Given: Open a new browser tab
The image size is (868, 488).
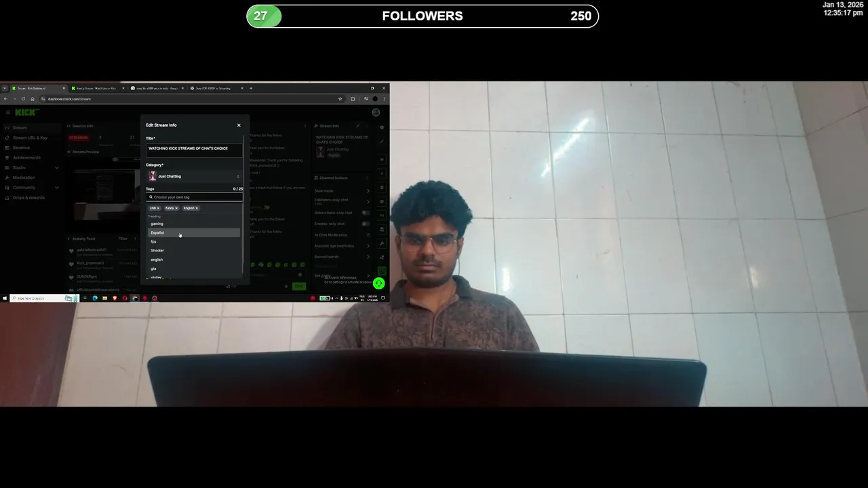Looking at the screenshot, I should point(251,88).
